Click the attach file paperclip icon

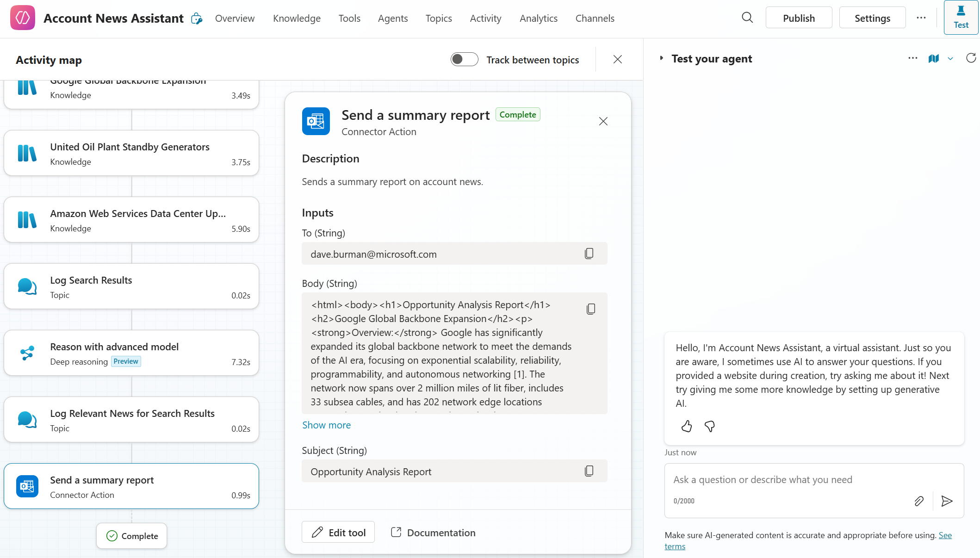coord(919,501)
